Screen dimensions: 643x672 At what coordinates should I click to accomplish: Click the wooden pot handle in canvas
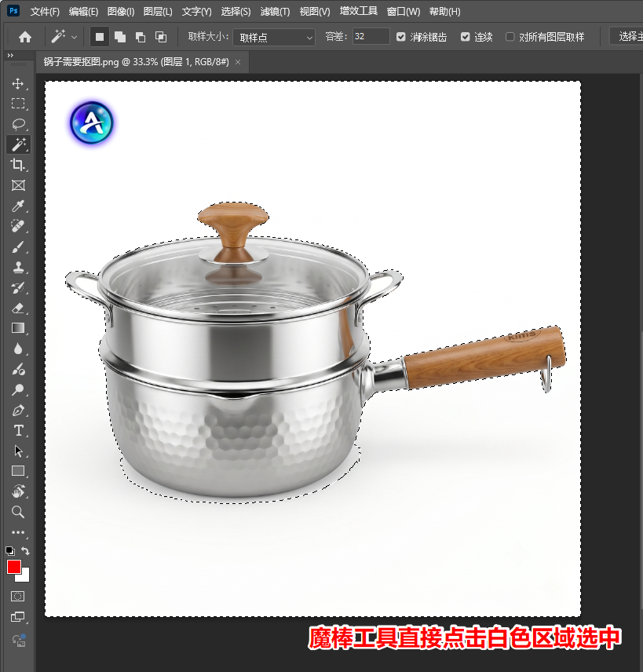(484, 357)
